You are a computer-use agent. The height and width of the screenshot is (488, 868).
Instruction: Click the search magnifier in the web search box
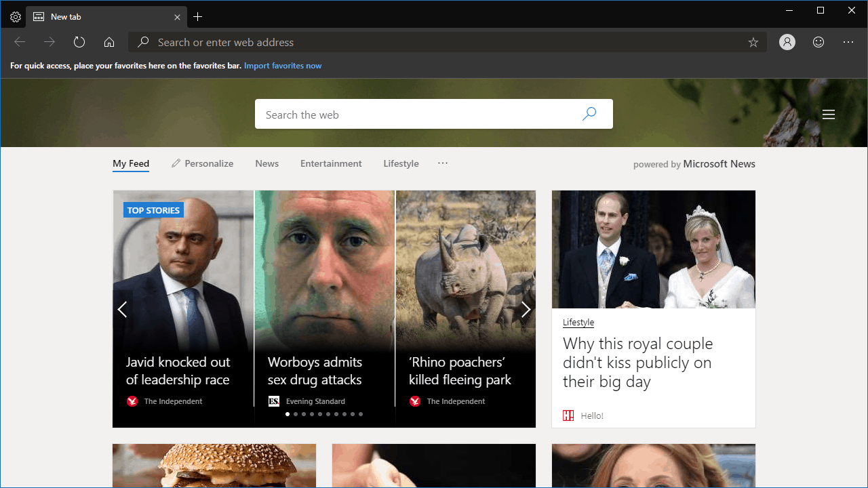point(589,113)
